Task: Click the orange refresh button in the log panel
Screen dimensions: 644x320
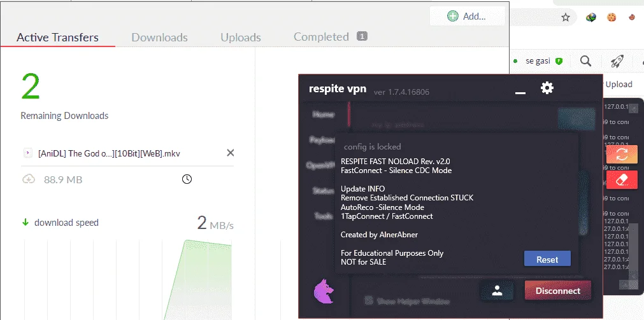Action: click(x=622, y=154)
